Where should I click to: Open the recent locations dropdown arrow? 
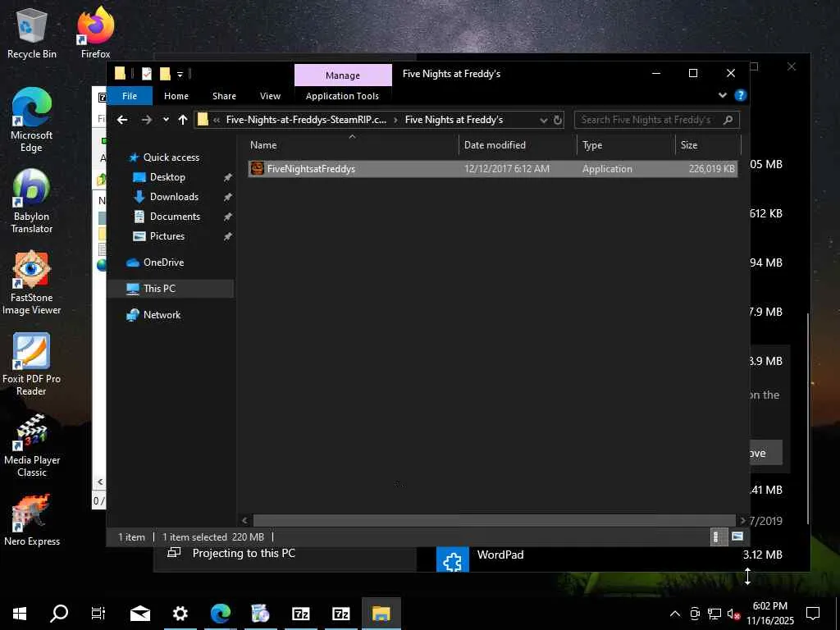[166, 120]
